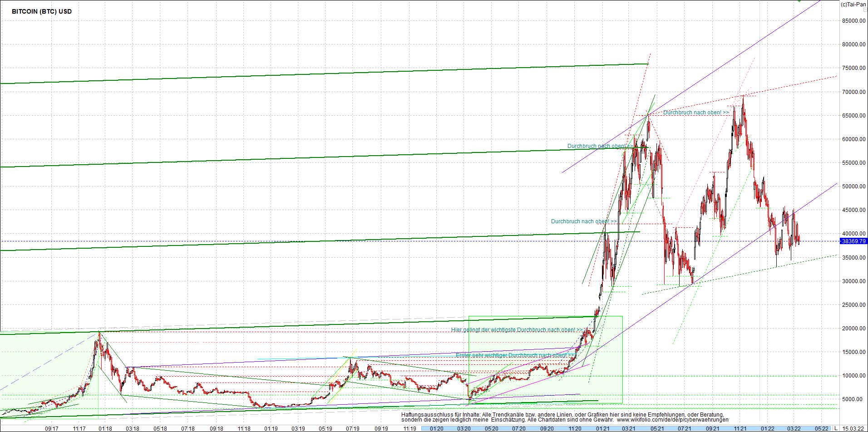The image size is (868, 432).
Task: Click the 07 19 time axis label
Action: [x=353, y=428]
